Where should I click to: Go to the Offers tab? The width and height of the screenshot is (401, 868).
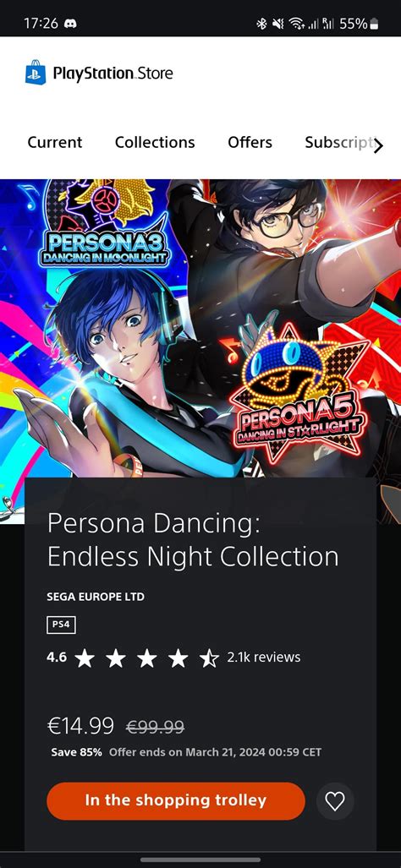point(250,142)
